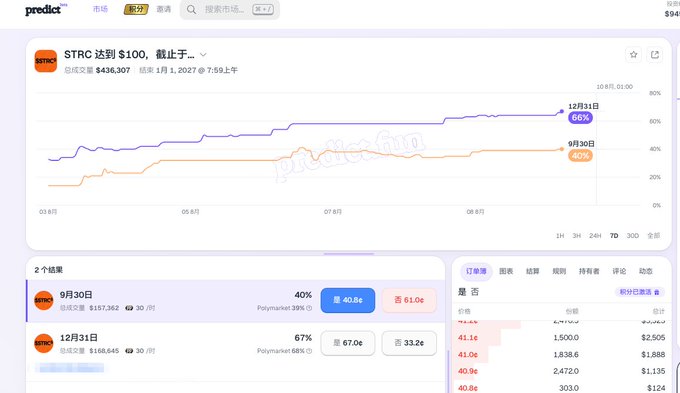Click Polymarket 39% info icon
Viewport: 680px width, 393px height.
coord(309,308)
